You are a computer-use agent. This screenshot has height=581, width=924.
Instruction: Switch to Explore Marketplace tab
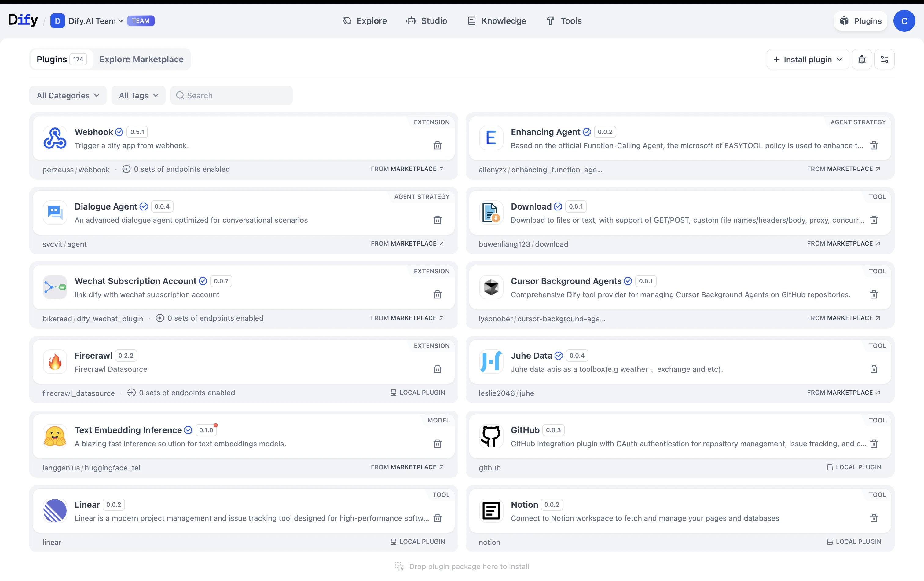coord(141,60)
